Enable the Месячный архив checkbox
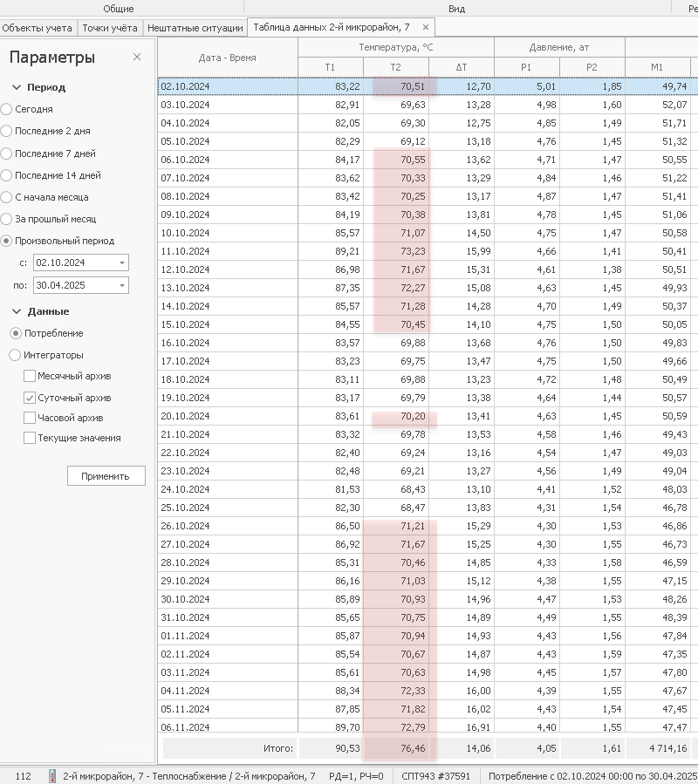 30,377
